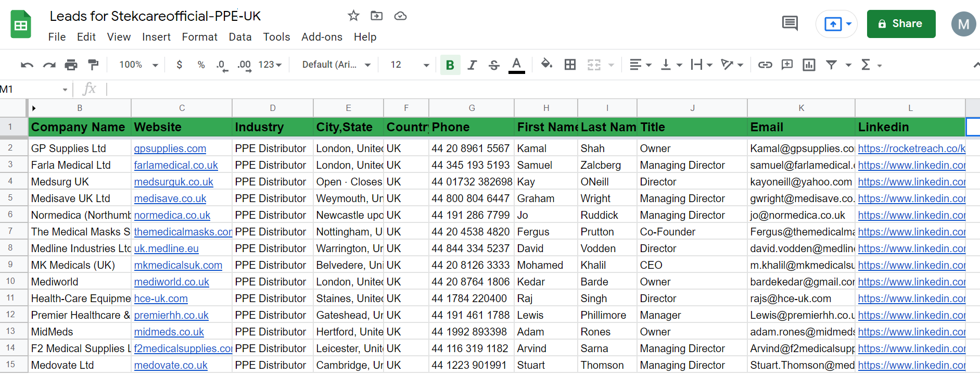Toggle Bold formatting

tap(450, 65)
